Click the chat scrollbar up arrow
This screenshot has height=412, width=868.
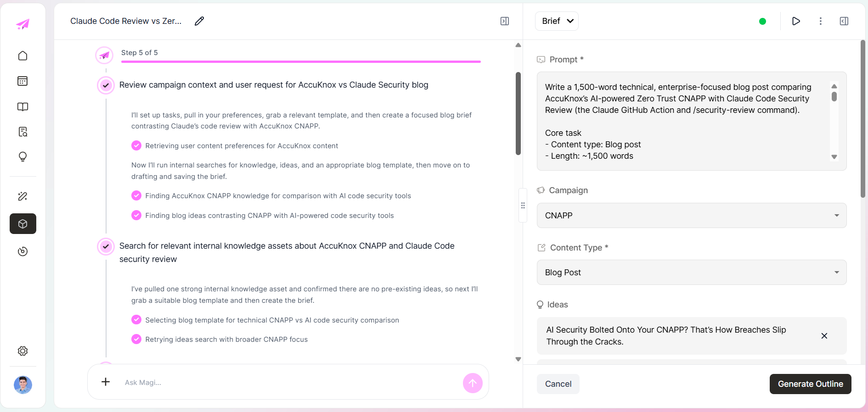pos(518,45)
